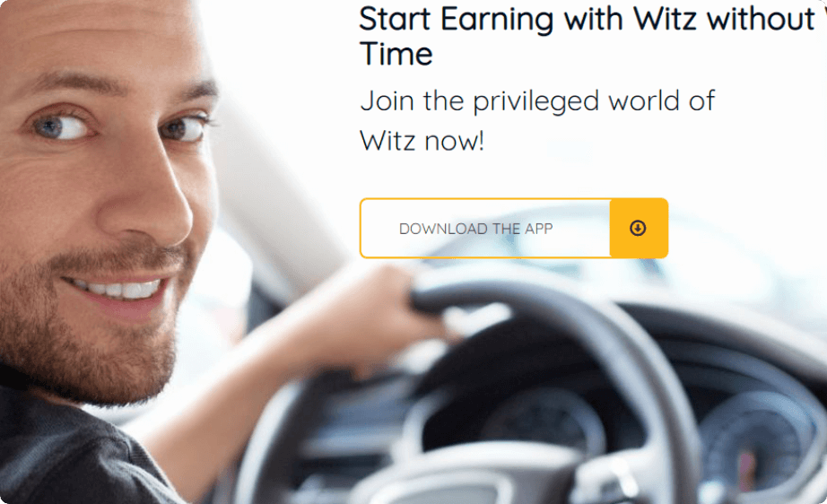Click the white area left of DOWNLOAD text
The height and width of the screenshot is (504, 827).
tap(379, 229)
